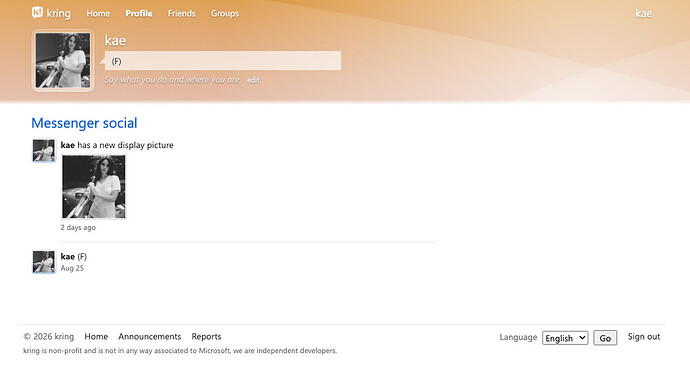Click the Messenger social heading

point(84,123)
